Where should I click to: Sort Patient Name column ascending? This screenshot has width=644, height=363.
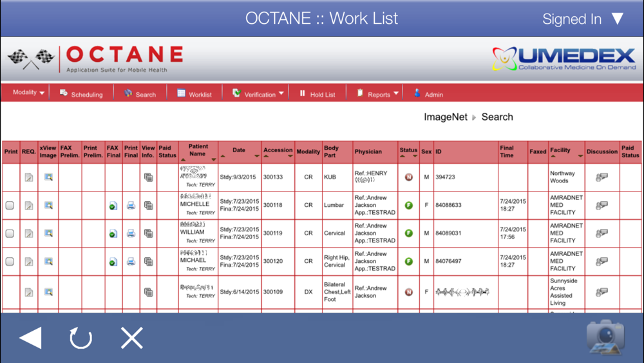click(183, 159)
